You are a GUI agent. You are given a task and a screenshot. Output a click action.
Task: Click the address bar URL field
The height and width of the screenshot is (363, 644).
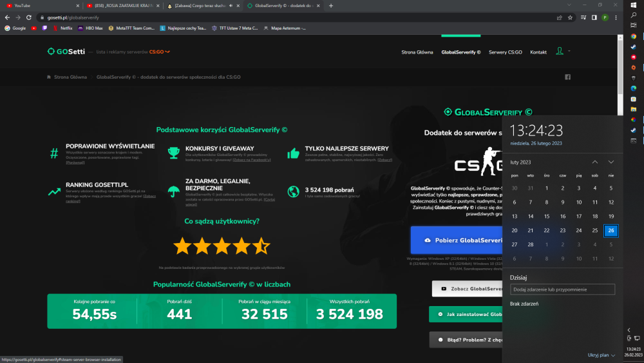pos(296,17)
